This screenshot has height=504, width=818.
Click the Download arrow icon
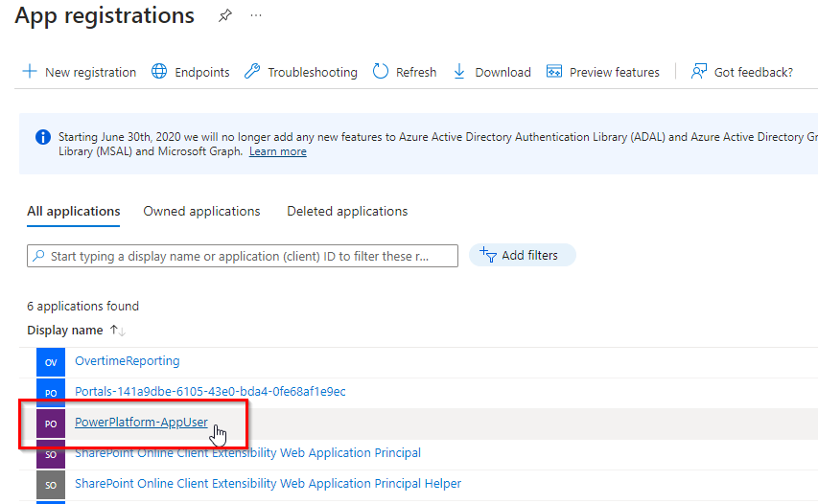click(459, 72)
